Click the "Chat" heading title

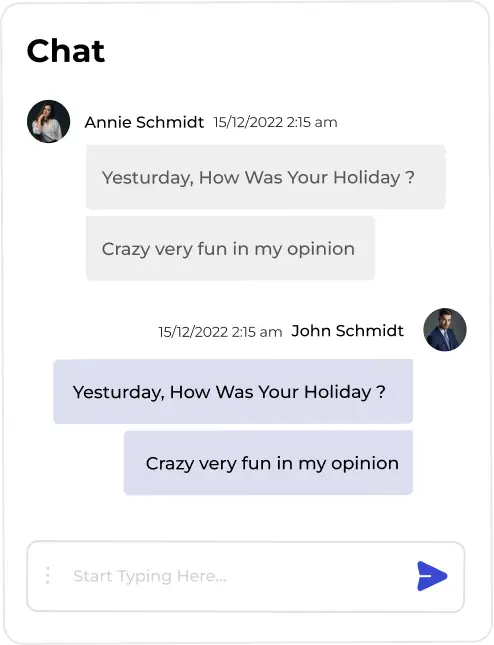click(x=66, y=51)
